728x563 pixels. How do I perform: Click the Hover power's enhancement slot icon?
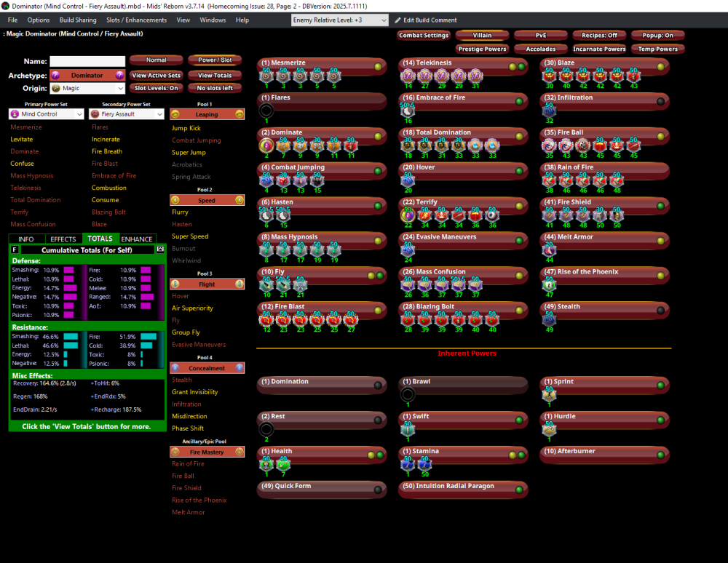(408, 180)
